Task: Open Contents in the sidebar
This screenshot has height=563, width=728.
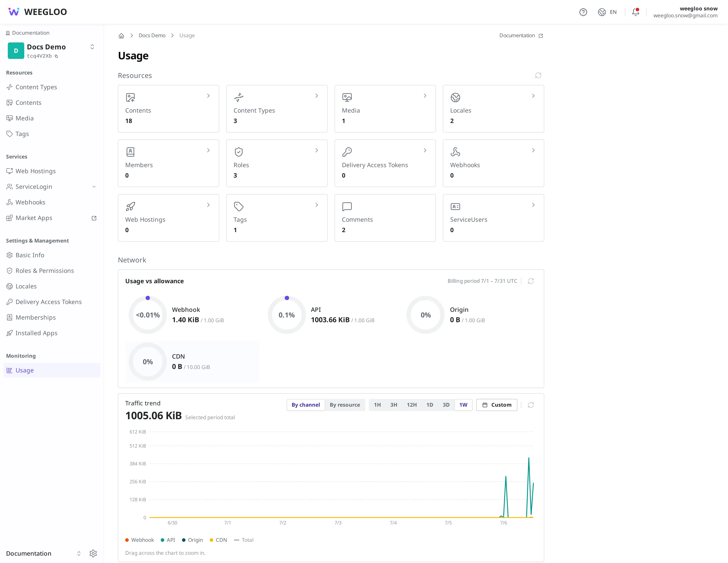Action: coord(52,103)
